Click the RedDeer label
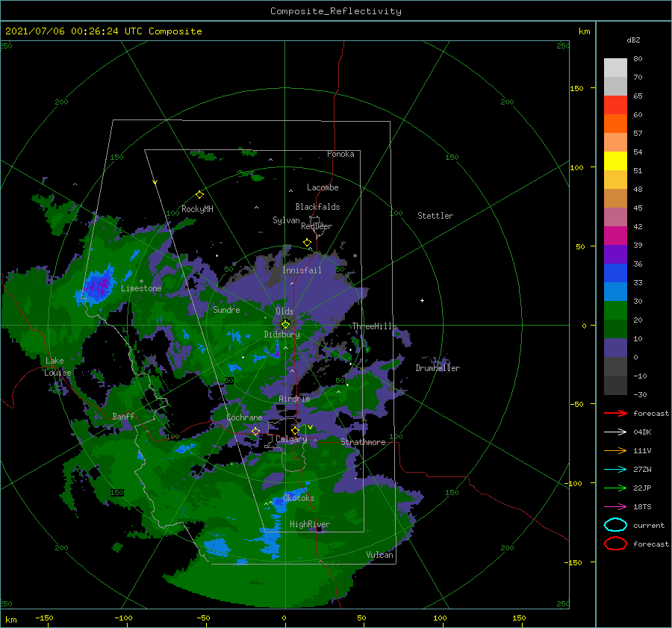This screenshot has height=628, width=672. [317, 226]
